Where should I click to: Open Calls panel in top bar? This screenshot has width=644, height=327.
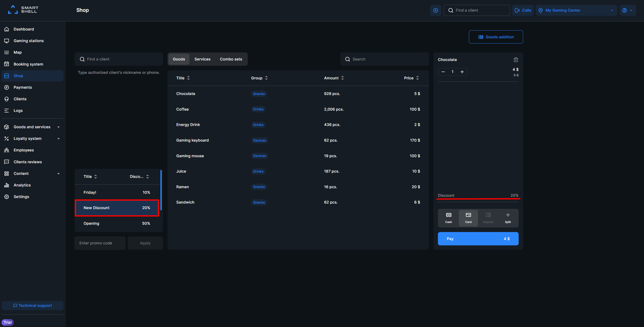click(523, 10)
